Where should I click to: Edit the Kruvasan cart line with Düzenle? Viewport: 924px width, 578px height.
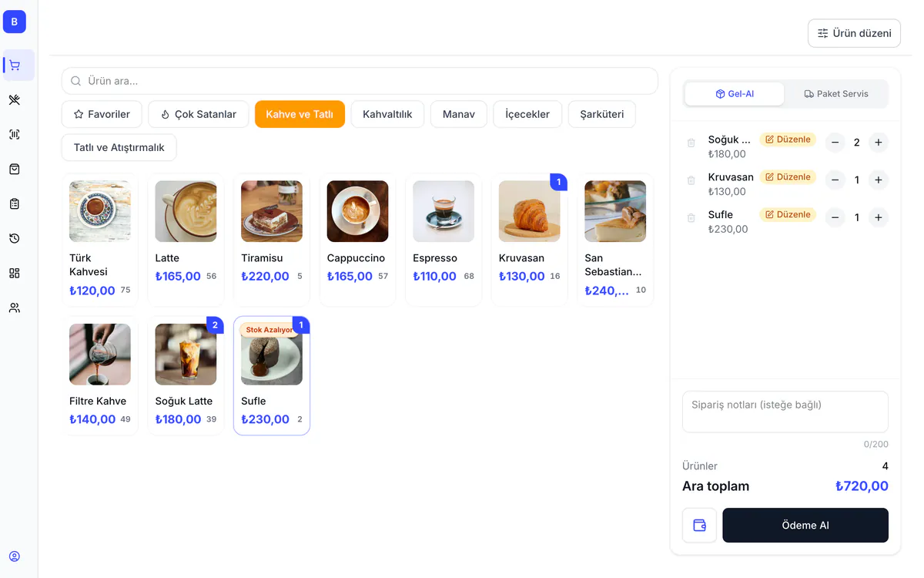click(788, 177)
